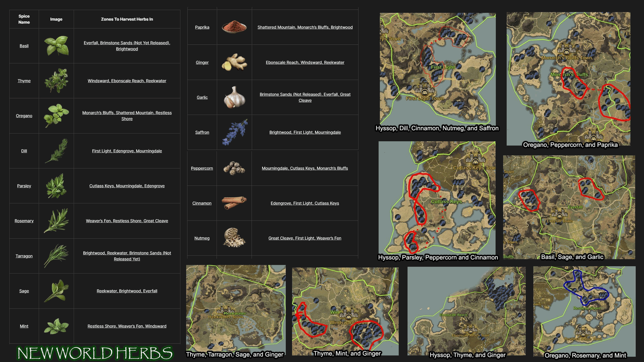Click the Mint spice name link
Screen dimensions: 644x362
coord(24,326)
